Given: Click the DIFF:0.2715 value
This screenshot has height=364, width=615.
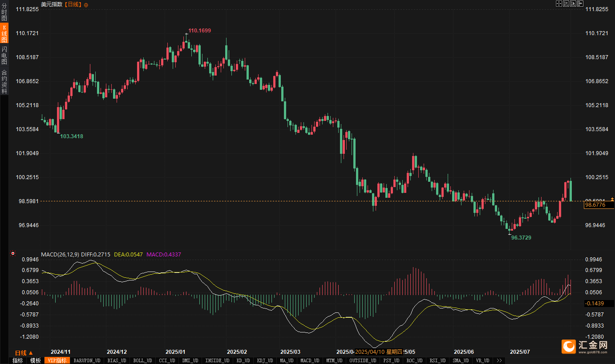Looking at the screenshot, I should click(x=96, y=255).
